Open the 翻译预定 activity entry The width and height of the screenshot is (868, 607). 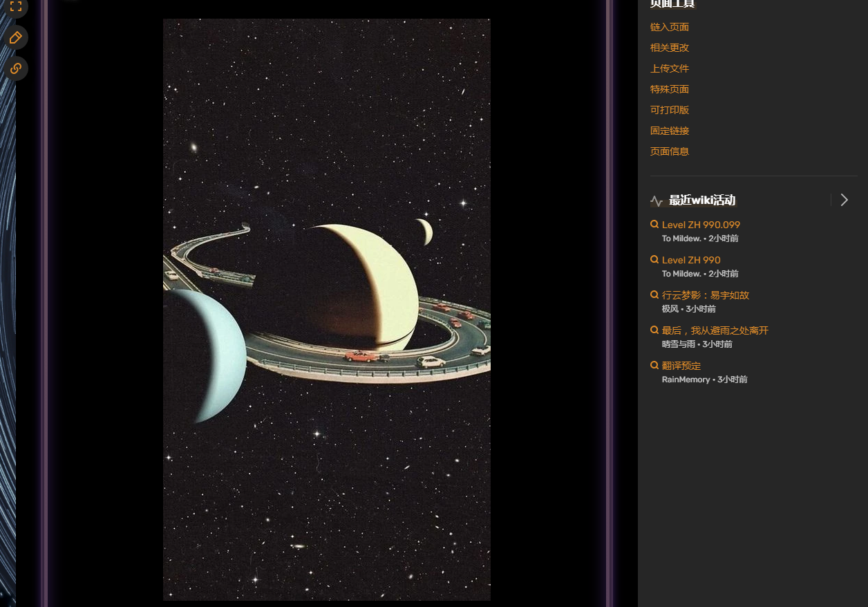[x=681, y=366]
